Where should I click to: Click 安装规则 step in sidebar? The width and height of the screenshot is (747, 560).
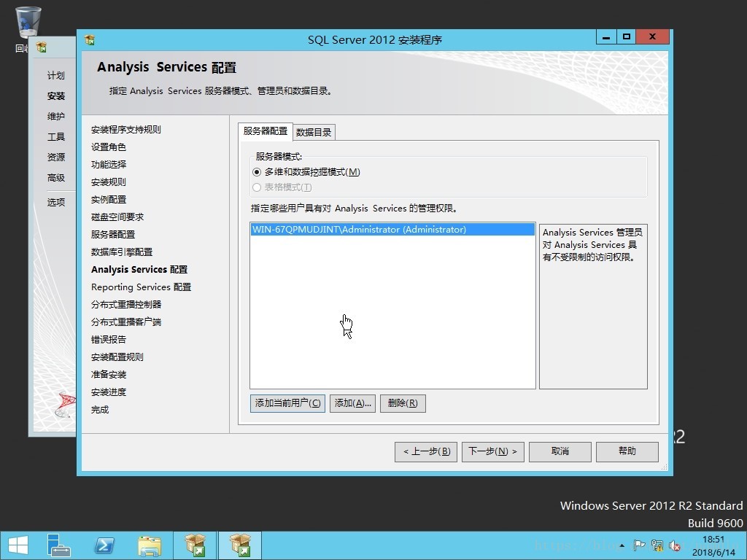point(109,182)
